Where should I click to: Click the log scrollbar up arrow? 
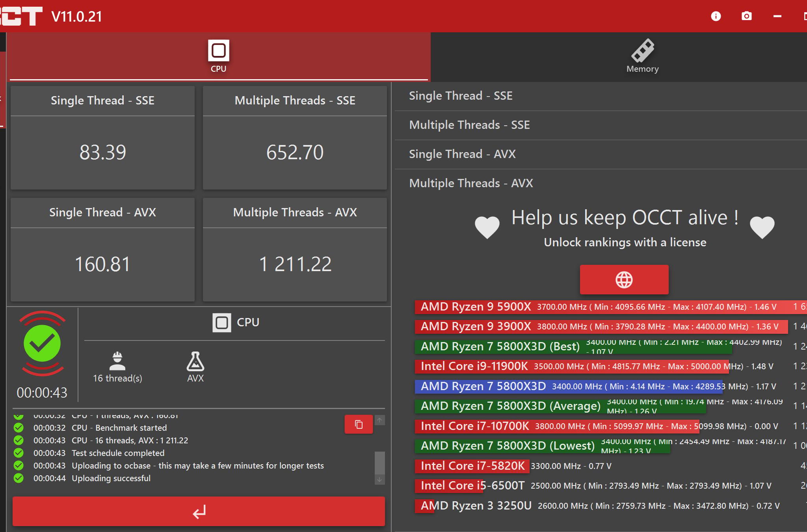(x=379, y=420)
